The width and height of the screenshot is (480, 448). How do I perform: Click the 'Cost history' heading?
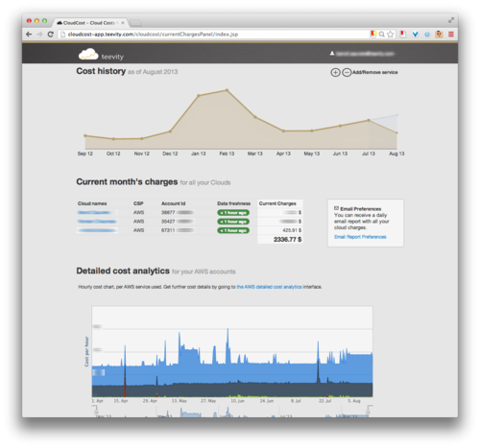101,71
